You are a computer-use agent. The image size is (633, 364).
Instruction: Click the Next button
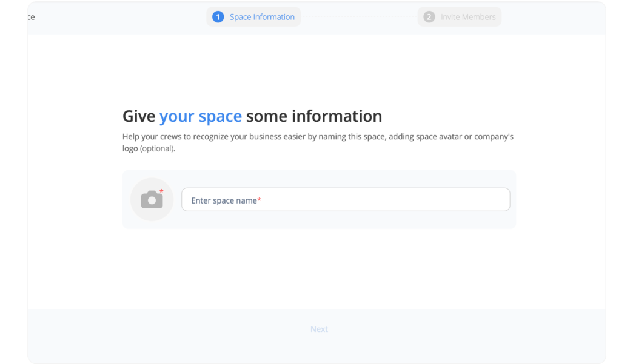(x=319, y=329)
